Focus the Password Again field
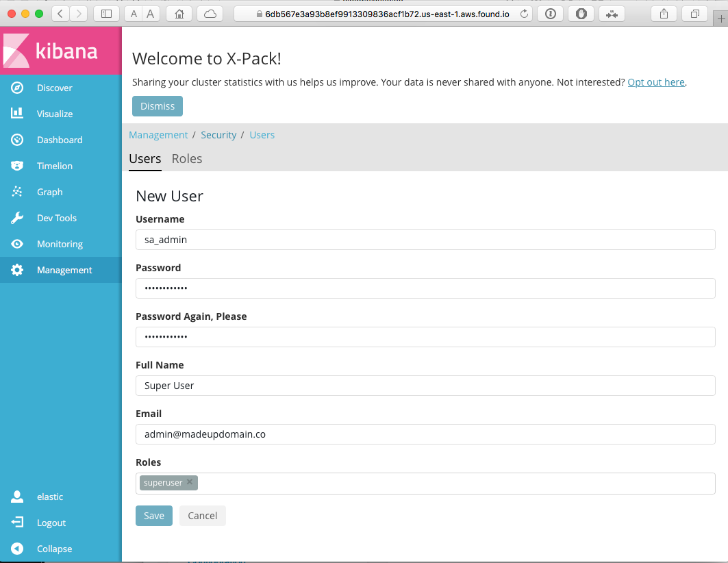Screen dimensions: 728x563 click(x=425, y=337)
